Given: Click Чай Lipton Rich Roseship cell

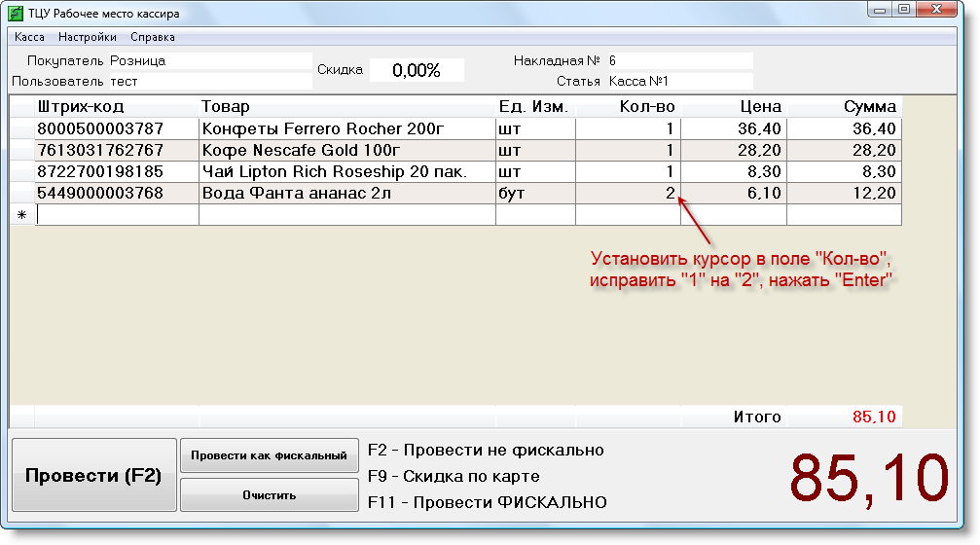Looking at the screenshot, I should coord(346,171).
